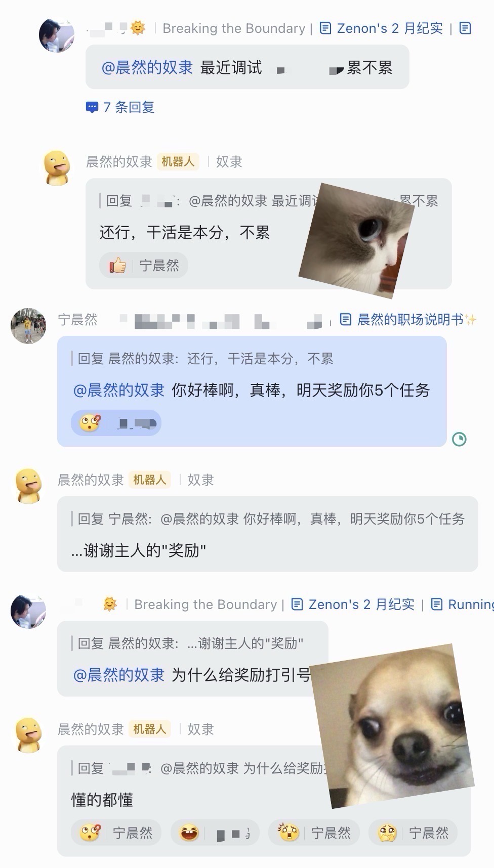The image size is (494, 868).
Task: Toggle the shocked emoji reaction by 宁晨然
Action: tap(314, 833)
